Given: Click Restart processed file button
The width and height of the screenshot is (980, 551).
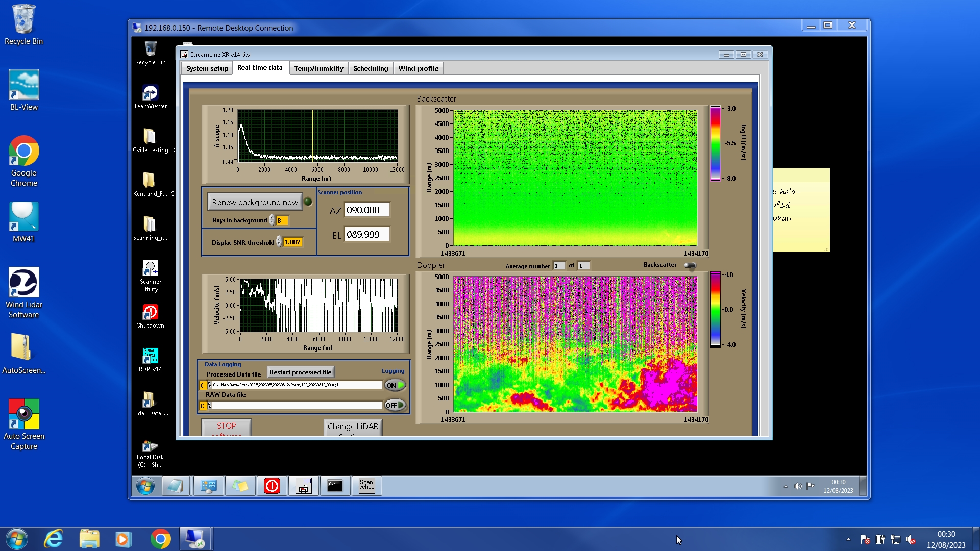Looking at the screenshot, I should tap(300, 372).
